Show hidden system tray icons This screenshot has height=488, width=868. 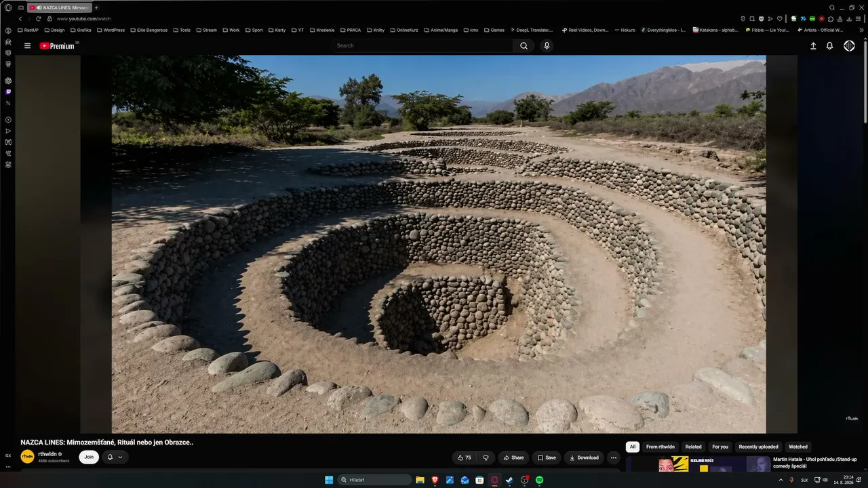[x=781, y=480]
